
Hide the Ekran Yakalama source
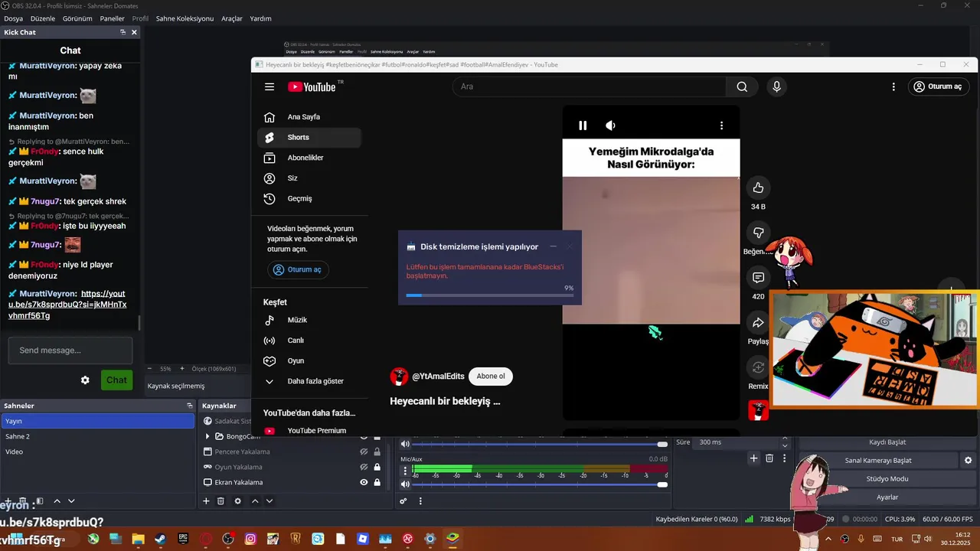coord(364,482)
